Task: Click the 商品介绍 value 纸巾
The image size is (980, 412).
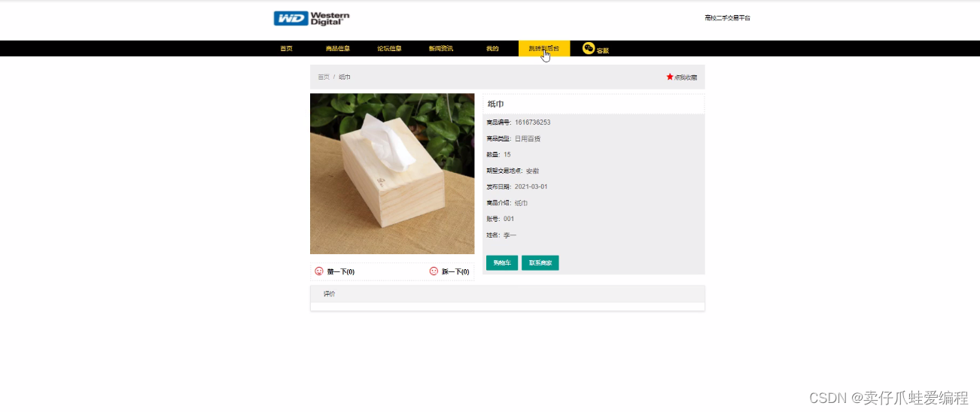Action: click(522, 204)
